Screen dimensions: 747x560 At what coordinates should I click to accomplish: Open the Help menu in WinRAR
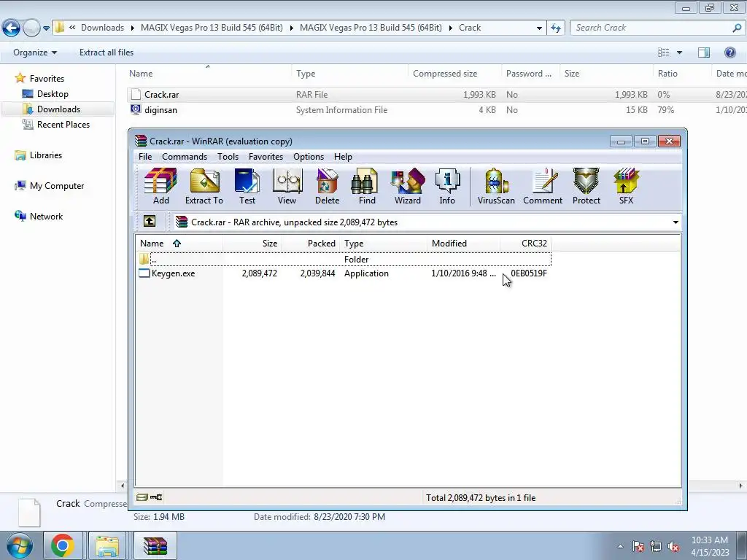click(x=343, y=157)
